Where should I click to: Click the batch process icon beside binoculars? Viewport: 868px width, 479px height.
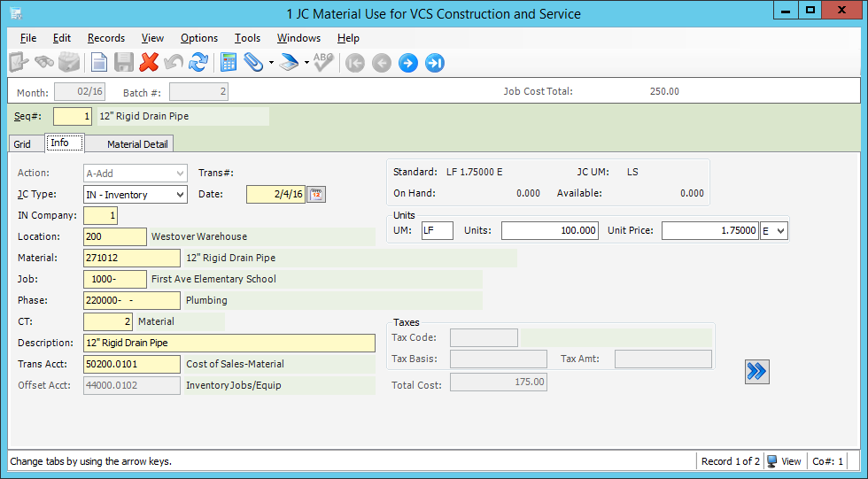click(x=69, y=62)
